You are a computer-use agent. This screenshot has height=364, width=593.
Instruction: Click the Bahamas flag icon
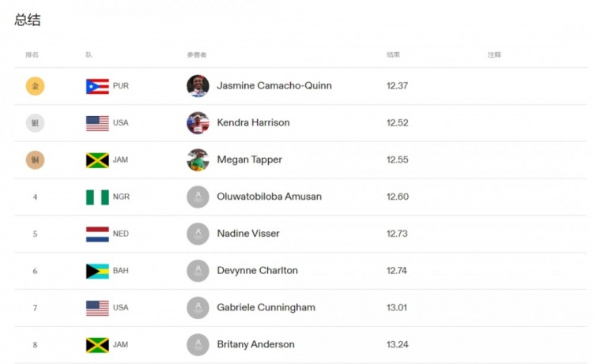pos(97,271)
